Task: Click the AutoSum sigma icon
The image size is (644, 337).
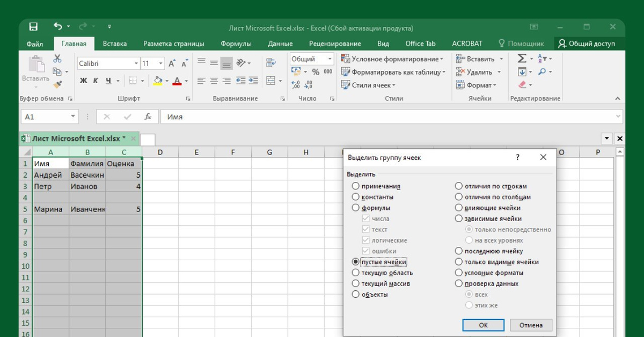Action: coord(522,58)
